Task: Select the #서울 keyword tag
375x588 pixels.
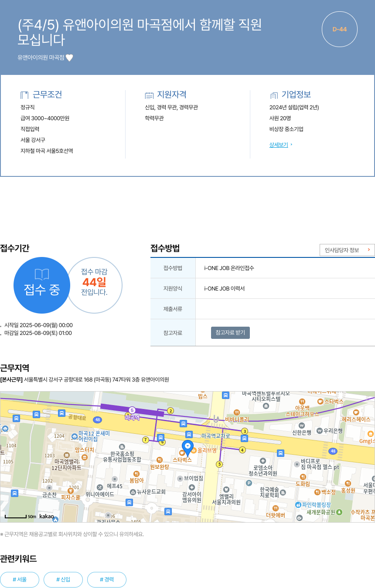Action: (20, 580)
